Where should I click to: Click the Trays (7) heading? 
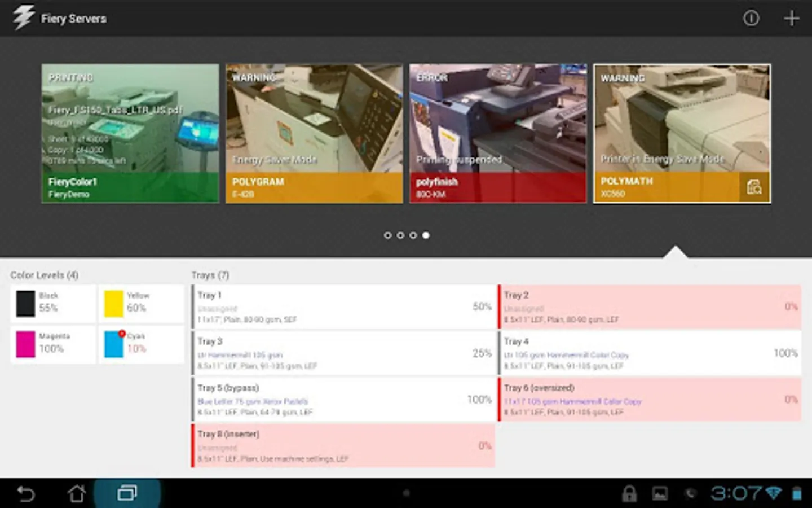[210, 275]
